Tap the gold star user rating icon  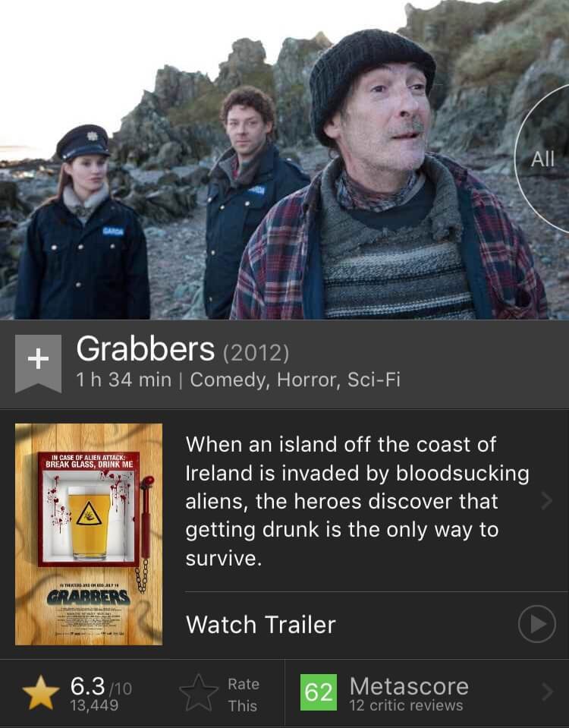click(41, 693)
